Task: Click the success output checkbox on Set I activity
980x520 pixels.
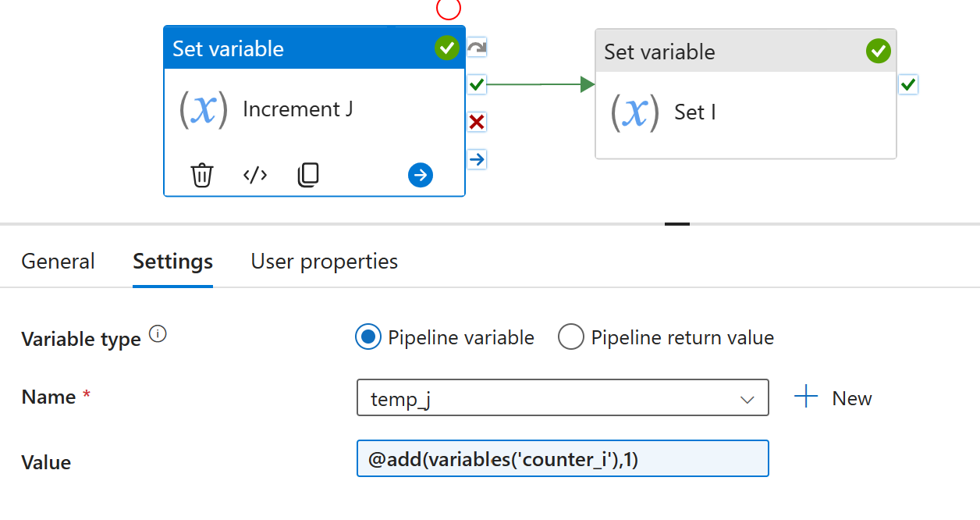Action: 907,84
